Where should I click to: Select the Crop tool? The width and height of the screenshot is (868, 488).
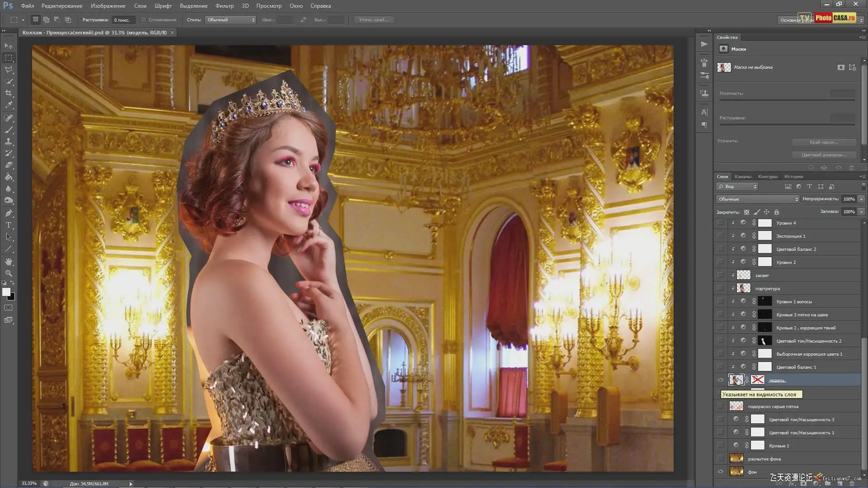(9, 93)
